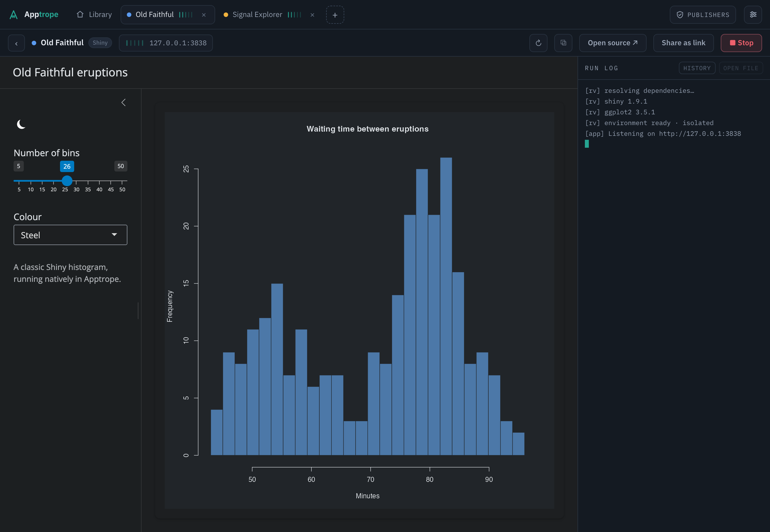
Task: Click the Apptrope logo icon
Action: tap(14, 15)
